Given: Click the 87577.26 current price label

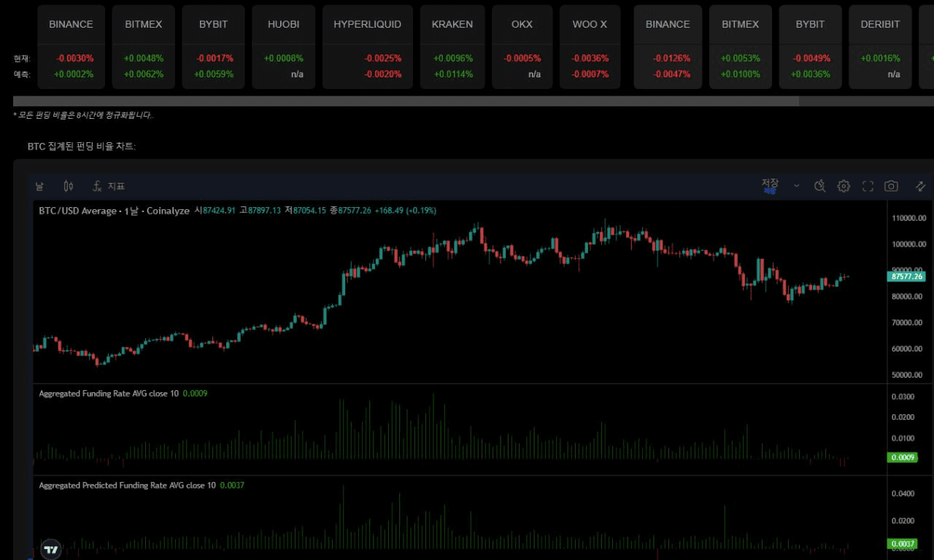Looking at the screenshot, I should pyautogui.click(x=907, y=276).
